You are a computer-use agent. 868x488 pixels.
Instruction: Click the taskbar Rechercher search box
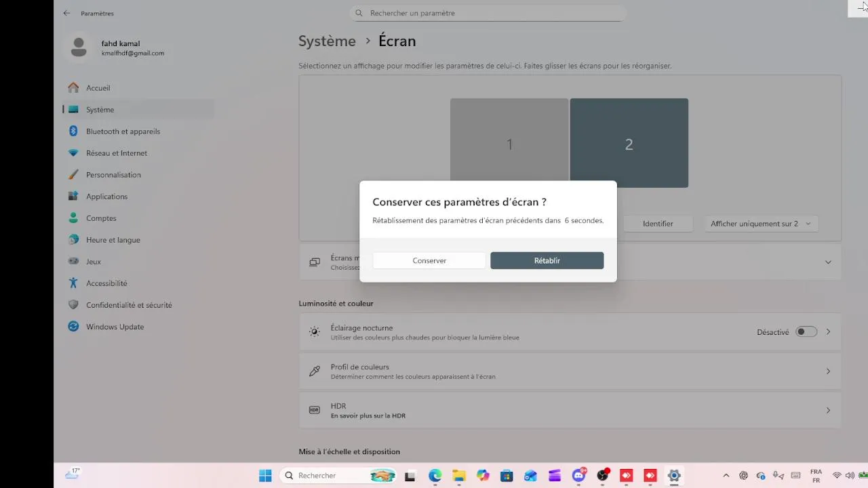click(x=338, y=476)
